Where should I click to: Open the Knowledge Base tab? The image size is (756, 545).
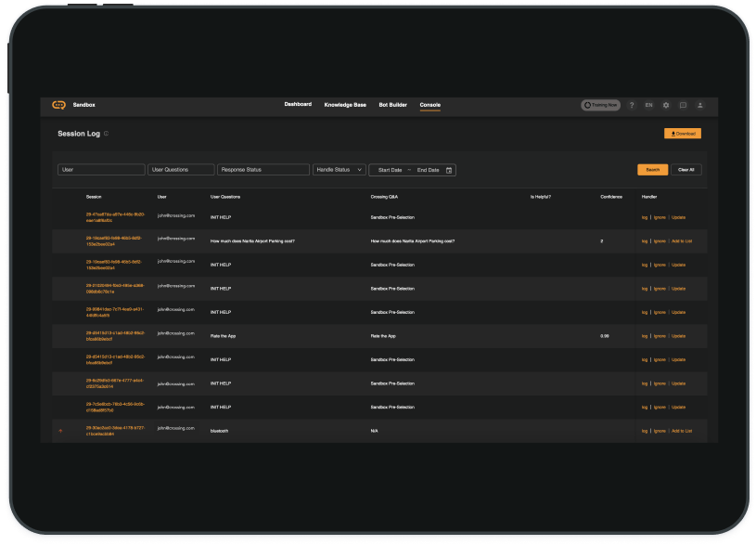(x=345, y=105)
